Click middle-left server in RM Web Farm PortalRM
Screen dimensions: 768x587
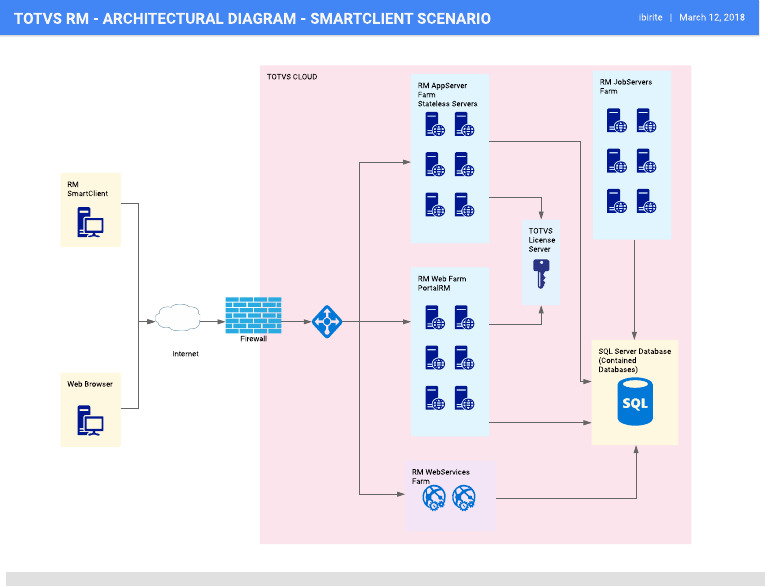(435, 358)
